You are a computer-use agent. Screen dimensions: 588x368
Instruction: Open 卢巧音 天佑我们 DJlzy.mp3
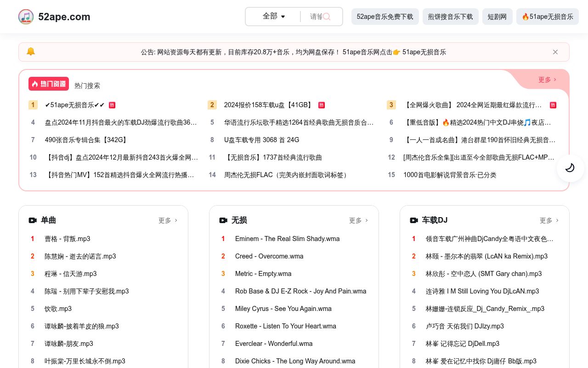465,326
